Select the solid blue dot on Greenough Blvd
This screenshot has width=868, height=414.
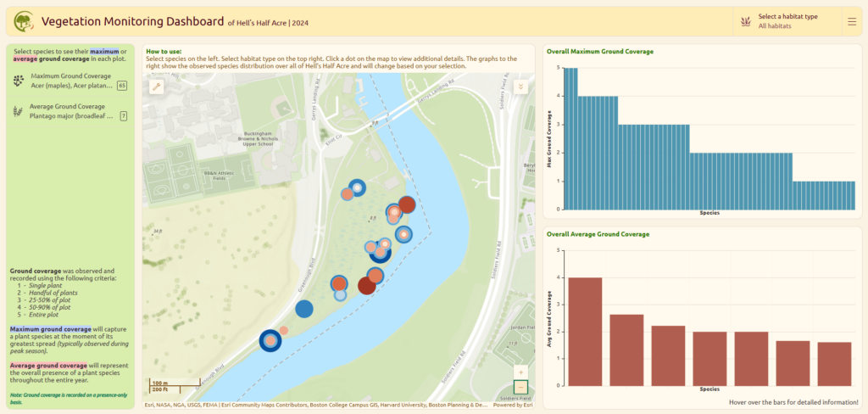pyautogui.click(x=304, y=310)
